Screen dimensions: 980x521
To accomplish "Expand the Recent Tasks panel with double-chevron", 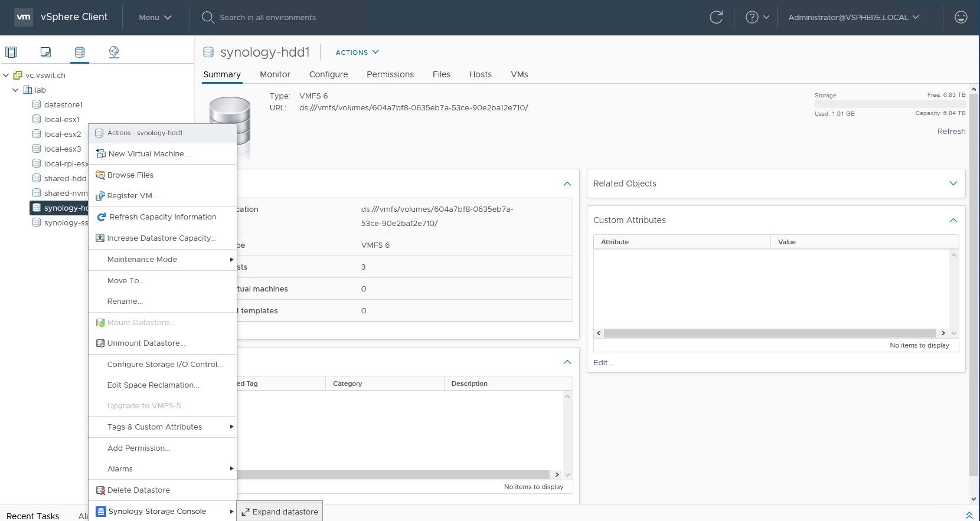I will click(x=969, y=515).
